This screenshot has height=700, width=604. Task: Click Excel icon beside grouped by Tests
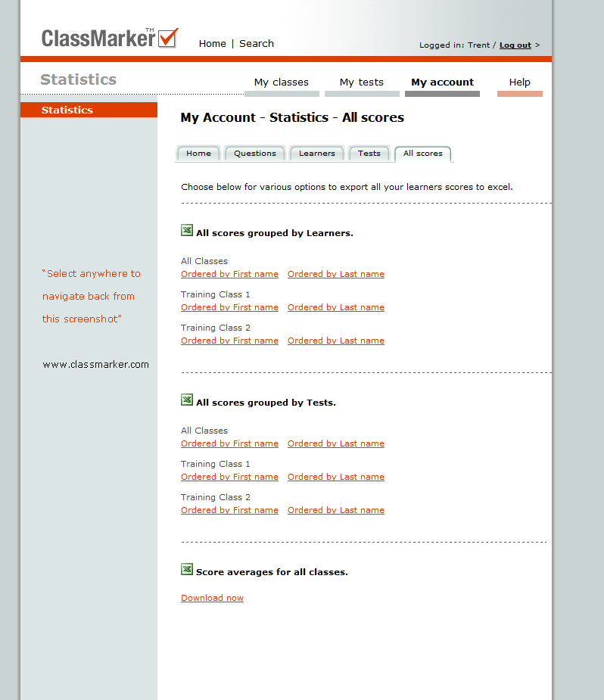coord(187,400)
